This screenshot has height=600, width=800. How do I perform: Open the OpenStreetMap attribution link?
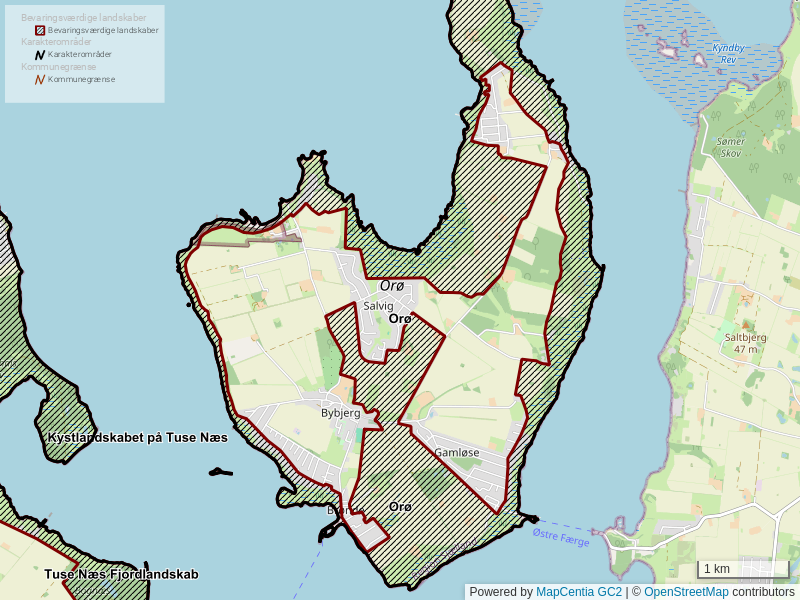(x=686, y=592)
